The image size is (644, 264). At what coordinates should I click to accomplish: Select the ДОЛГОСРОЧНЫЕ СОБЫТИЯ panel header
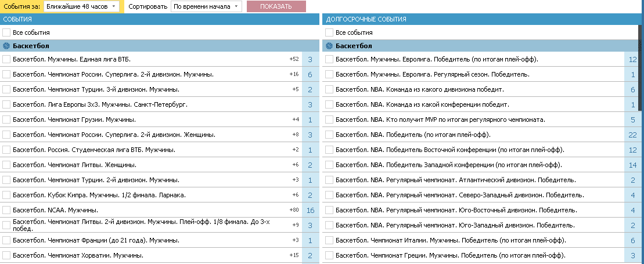tap(481, 19)
